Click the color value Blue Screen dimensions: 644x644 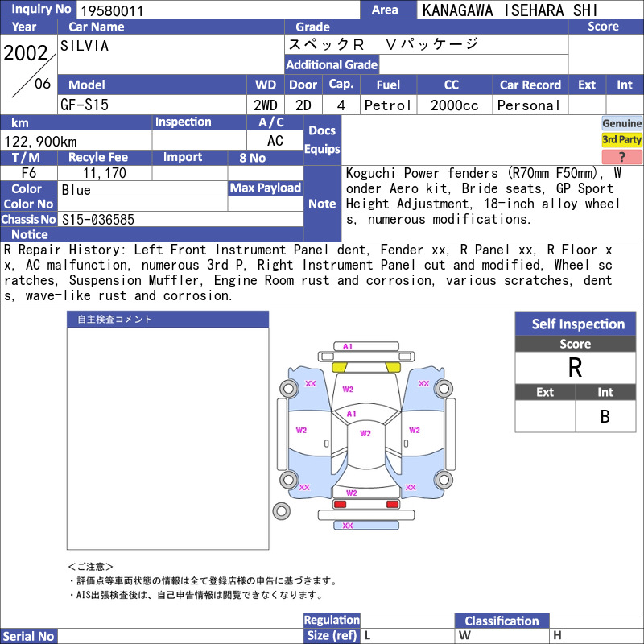point(76,190)
